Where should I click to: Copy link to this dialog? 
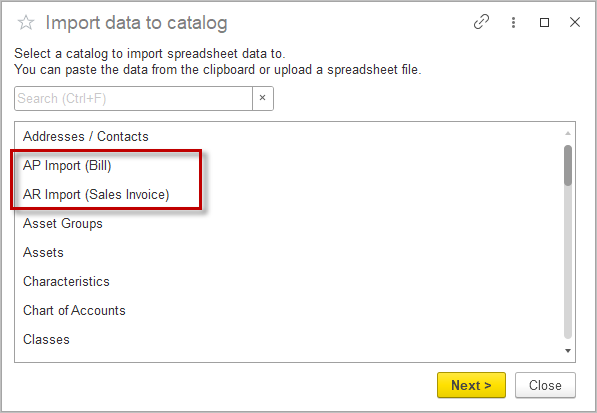(481, 22)
